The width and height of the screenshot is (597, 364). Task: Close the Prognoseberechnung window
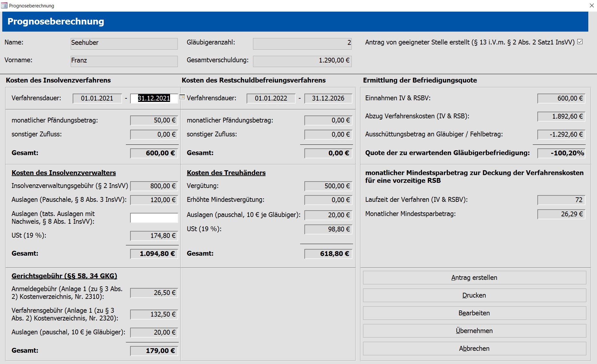[592, 5]
